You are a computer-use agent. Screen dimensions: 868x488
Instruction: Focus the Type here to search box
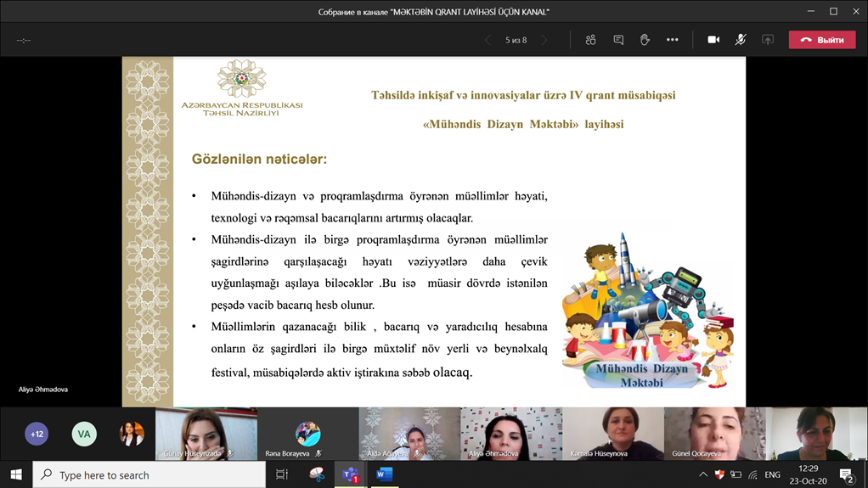pyautogui.click(x=149, y=474)
